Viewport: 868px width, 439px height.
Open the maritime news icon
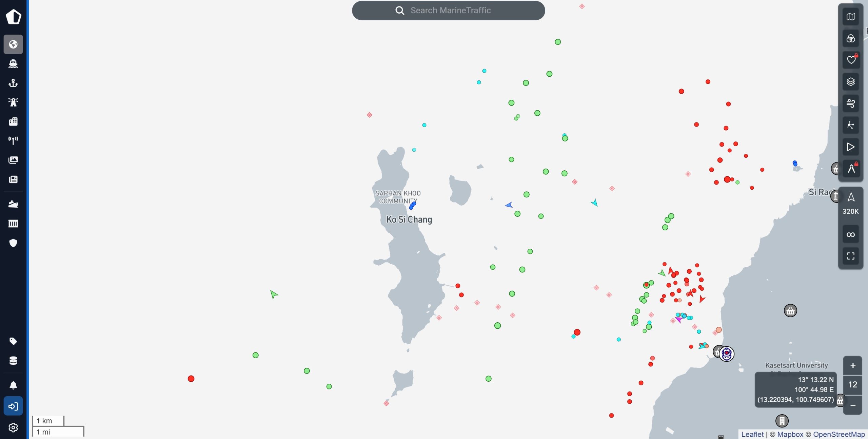pyautogui.click(x=13, y=179)
